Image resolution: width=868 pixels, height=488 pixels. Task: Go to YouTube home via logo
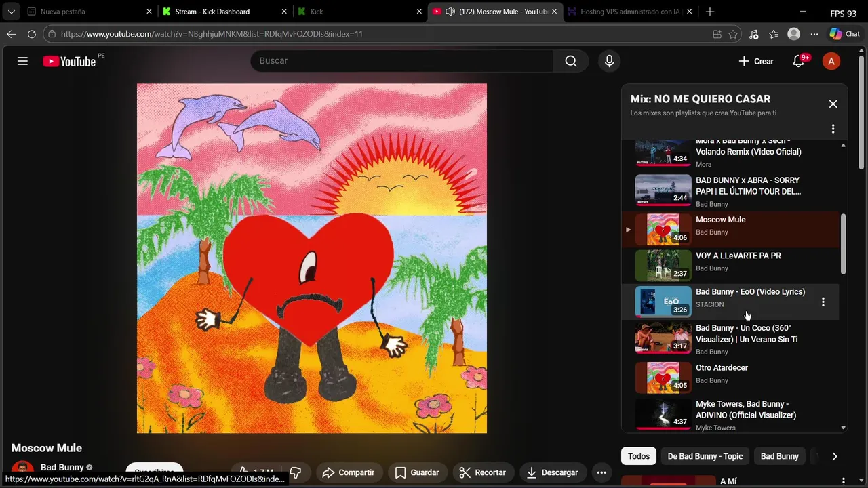(x=69, y=61)
